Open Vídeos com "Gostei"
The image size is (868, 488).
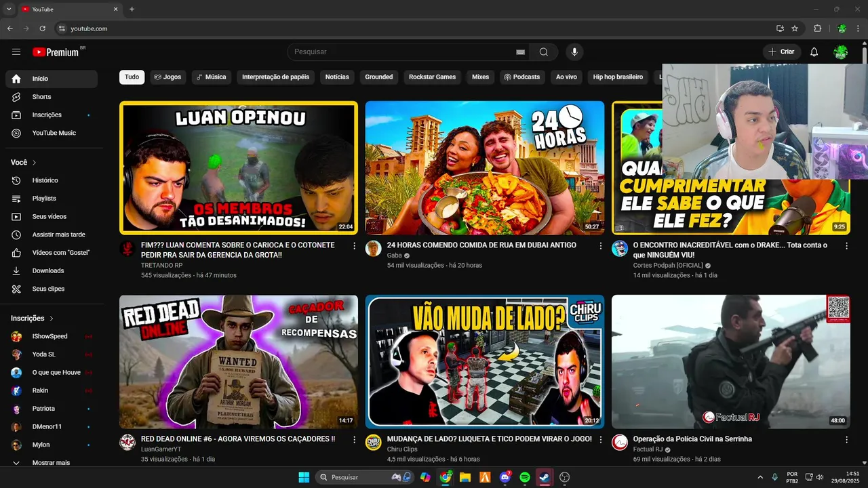click(52, 253)
